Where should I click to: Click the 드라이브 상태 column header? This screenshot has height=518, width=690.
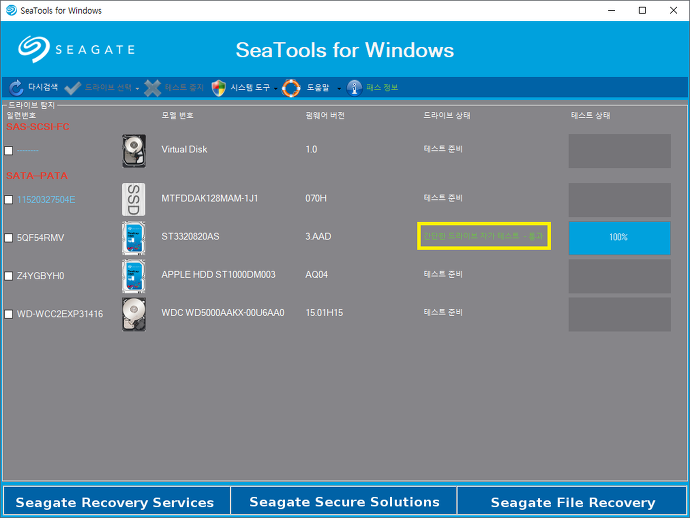pos(447,115)
